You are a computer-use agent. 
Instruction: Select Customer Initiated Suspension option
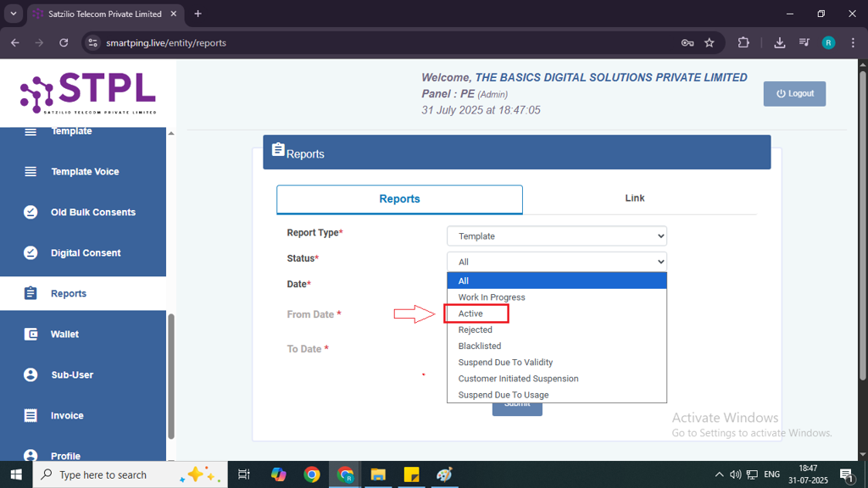tap(556, 379)
